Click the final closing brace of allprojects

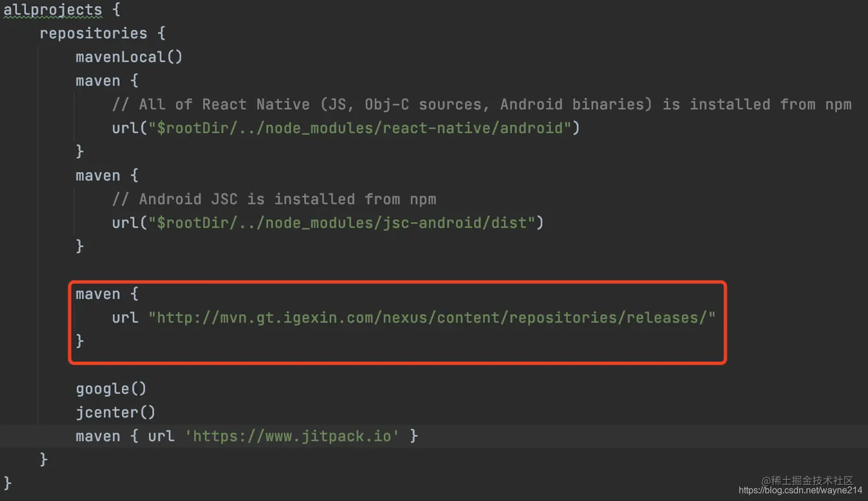coord(7,483)
